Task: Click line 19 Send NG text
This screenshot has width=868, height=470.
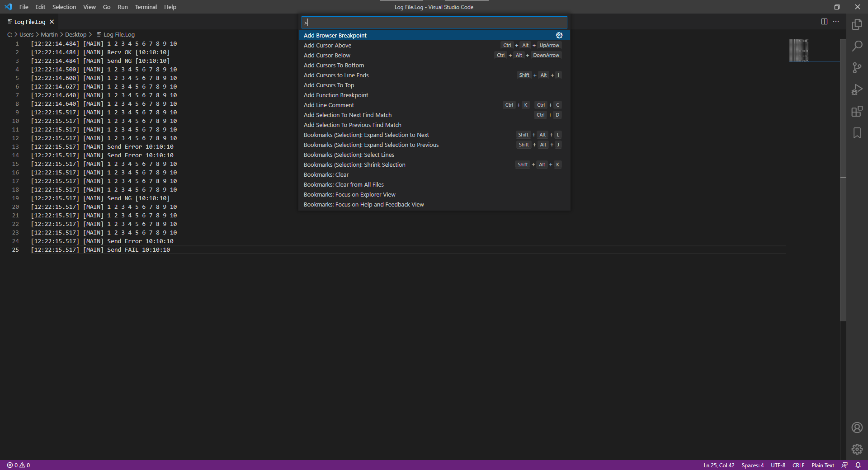Action: 138,198
